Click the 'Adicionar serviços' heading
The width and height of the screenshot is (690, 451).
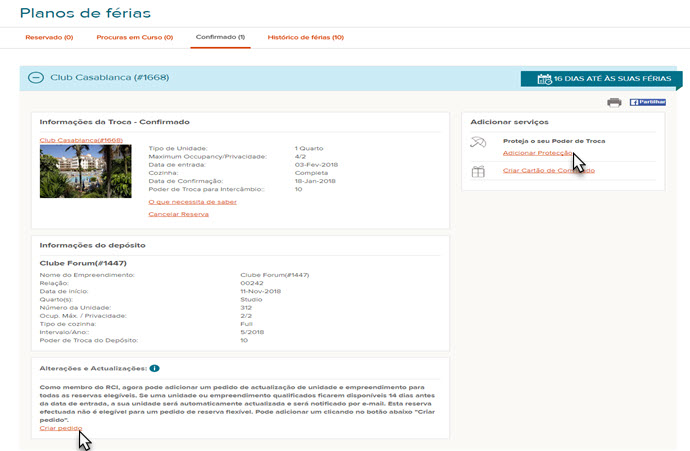pyautogui.click(x=510, y=122)
